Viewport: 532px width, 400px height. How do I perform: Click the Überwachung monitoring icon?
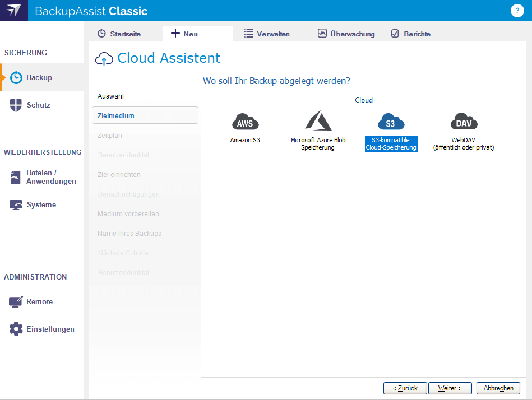pyautogui.click(x=322, y=33)
